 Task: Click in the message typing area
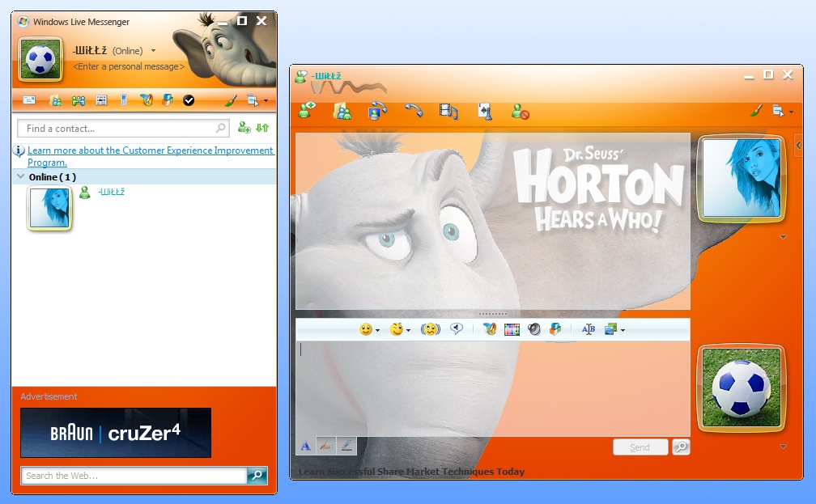pos(493,389)
